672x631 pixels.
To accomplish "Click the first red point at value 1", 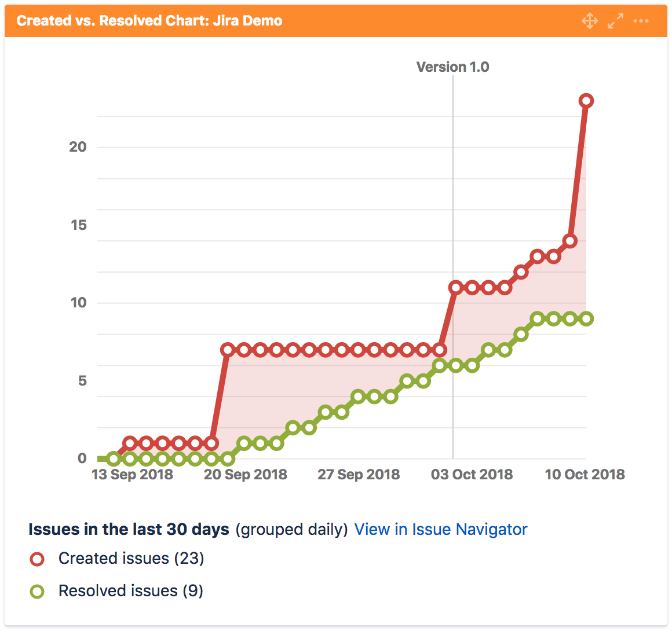I will (x=130, y=443).
